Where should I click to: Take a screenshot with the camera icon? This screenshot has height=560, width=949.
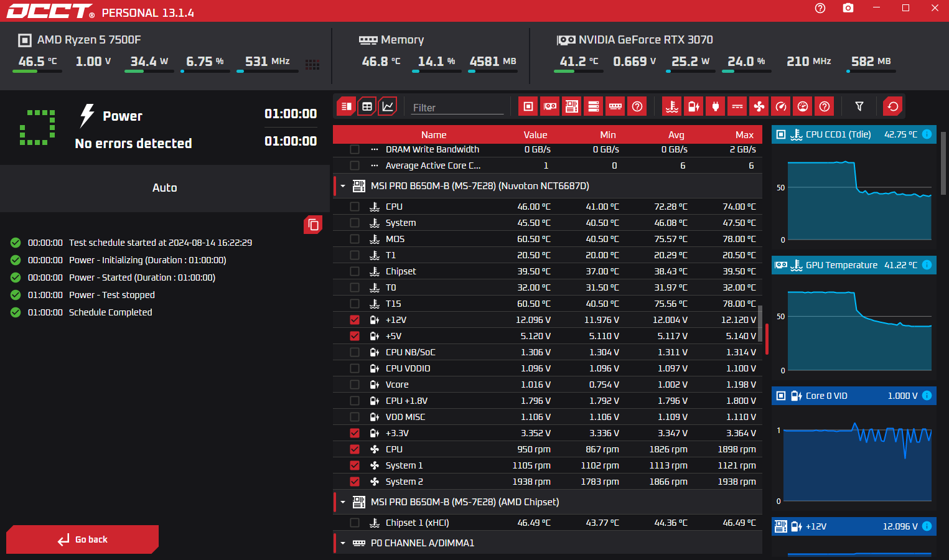coord(848,8)
